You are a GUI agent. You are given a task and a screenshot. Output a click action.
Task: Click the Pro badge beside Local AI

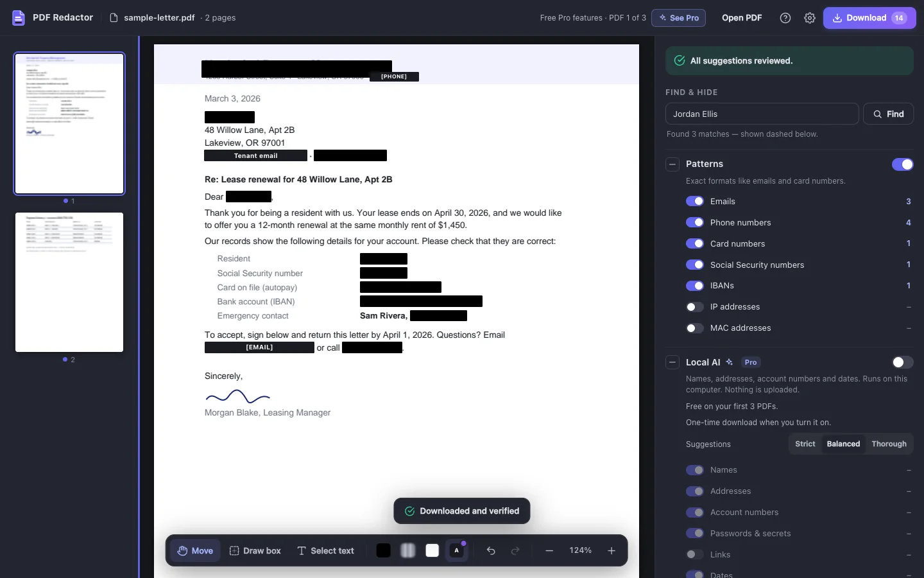[x=751, y=362]
